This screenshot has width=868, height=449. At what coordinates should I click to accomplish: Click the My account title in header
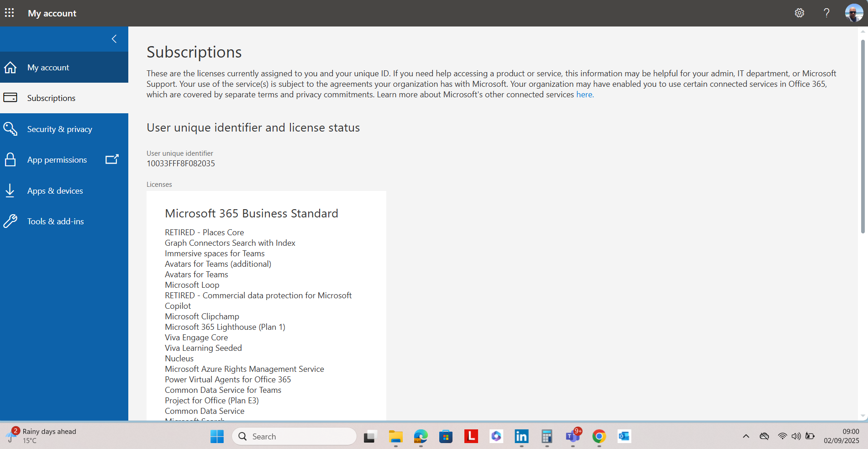tap(52, 13)
